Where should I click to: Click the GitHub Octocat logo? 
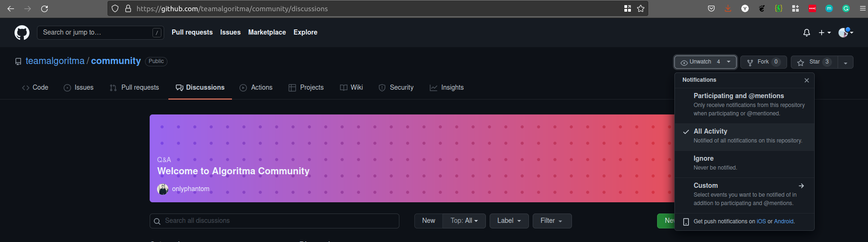coord(22,33)
